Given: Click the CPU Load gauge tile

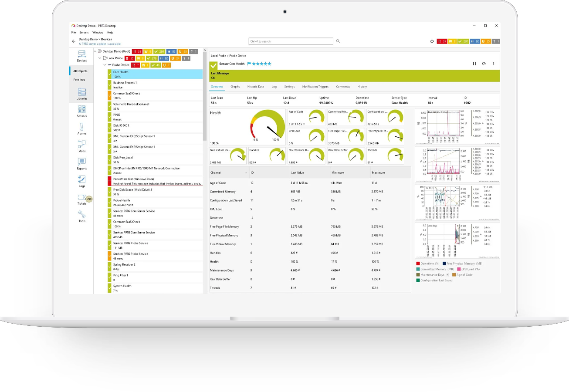Looking at the screenshot, I should tap(307, 137).
